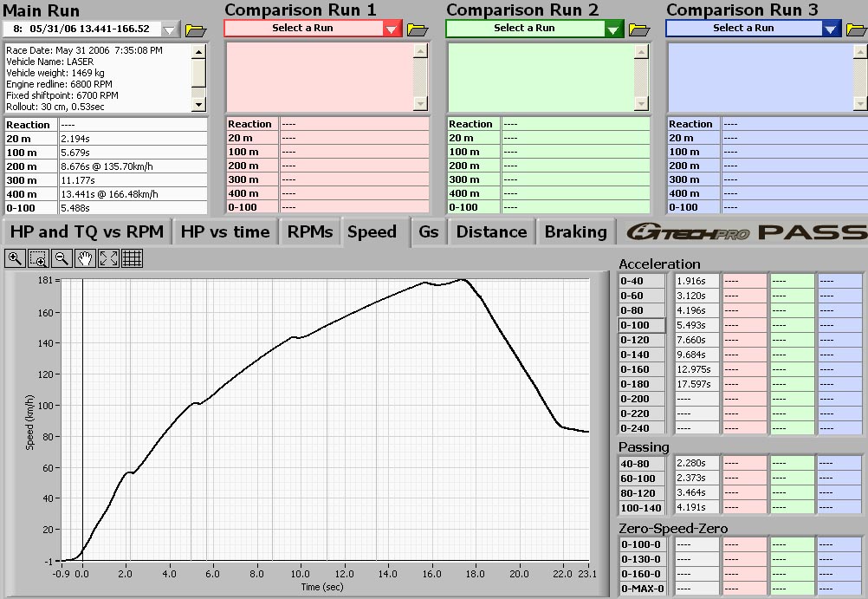Open the Gs tab
The width and height of the screenshot is (868, 599).
[x=428, y=232]
